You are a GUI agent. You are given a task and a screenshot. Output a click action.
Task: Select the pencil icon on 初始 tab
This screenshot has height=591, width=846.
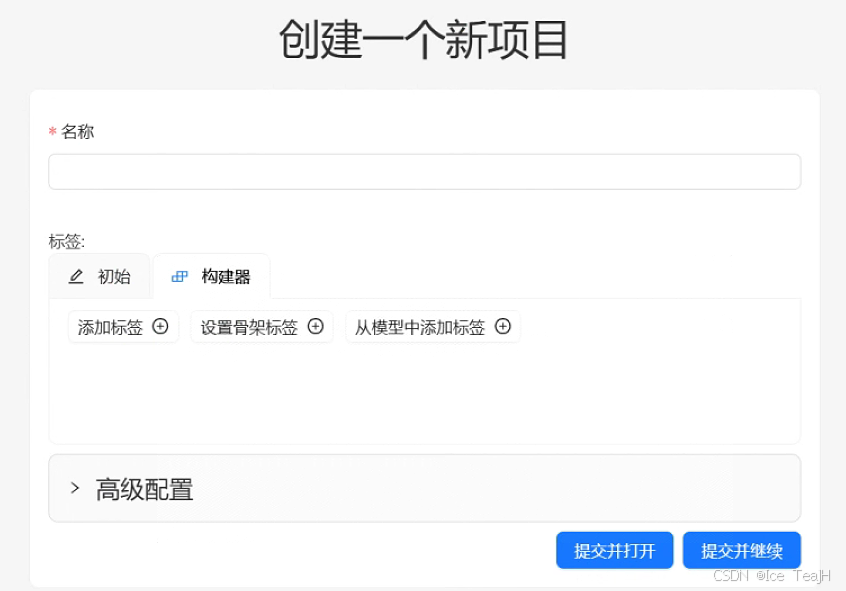(x=77, y=277)
